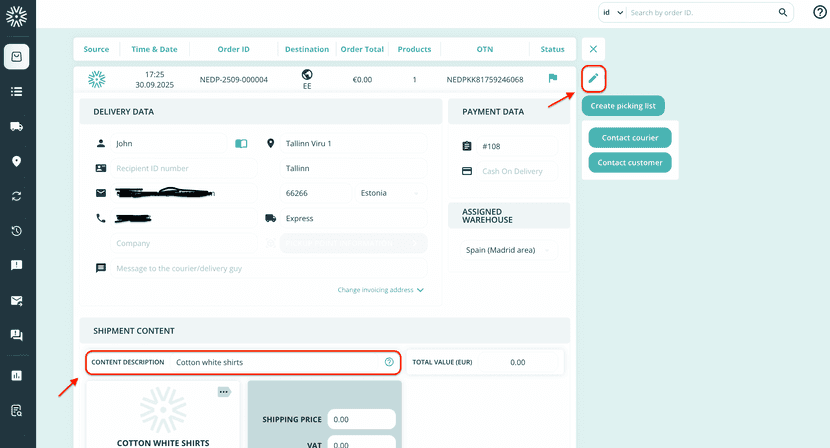Click the Content Description help icon

[x=389, y=362]
